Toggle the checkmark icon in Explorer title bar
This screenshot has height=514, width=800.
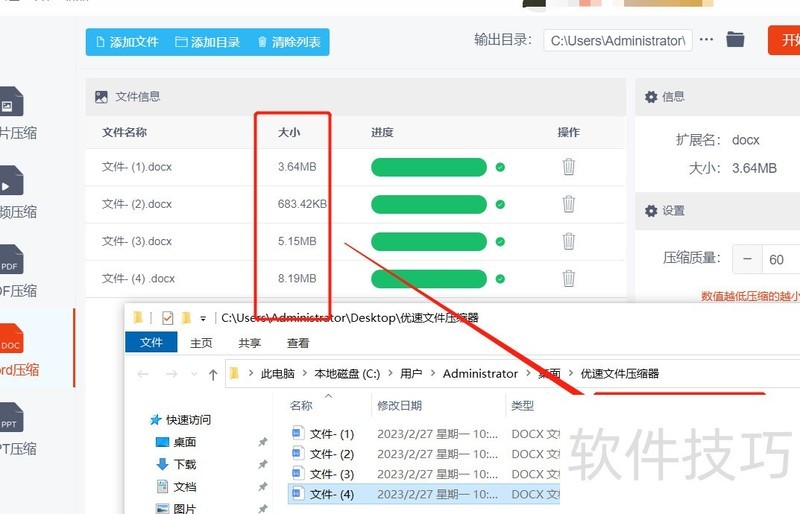167,318
